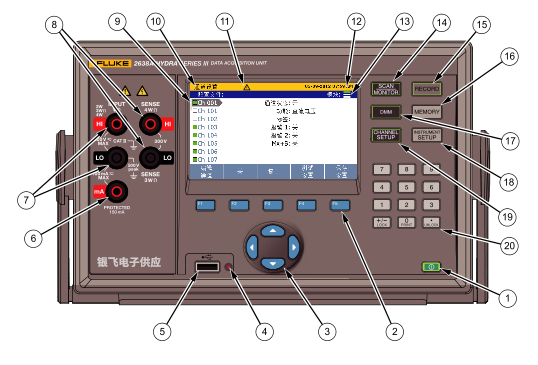Screen dimensions: 538x365
Task: Click numeric key 3
Action: point(432,205)
